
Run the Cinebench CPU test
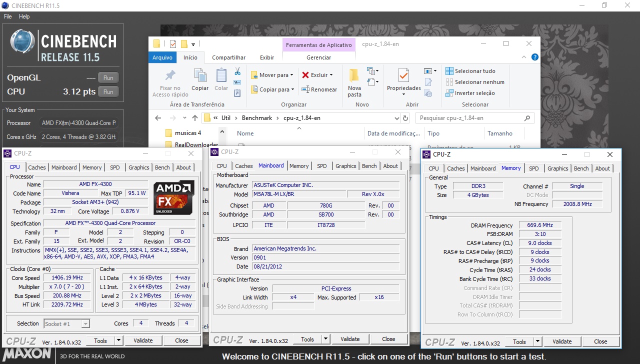(x=108, y=92)
